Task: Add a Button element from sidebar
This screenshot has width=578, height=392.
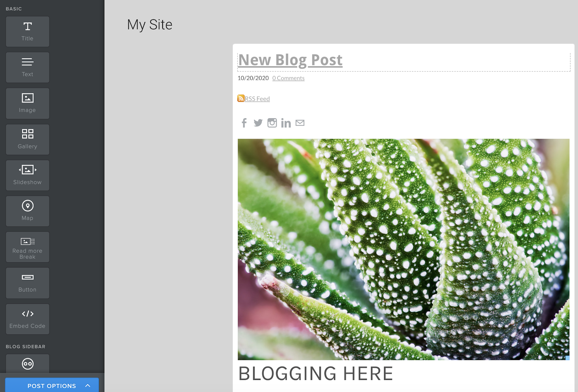Action: tap(27, 283)
